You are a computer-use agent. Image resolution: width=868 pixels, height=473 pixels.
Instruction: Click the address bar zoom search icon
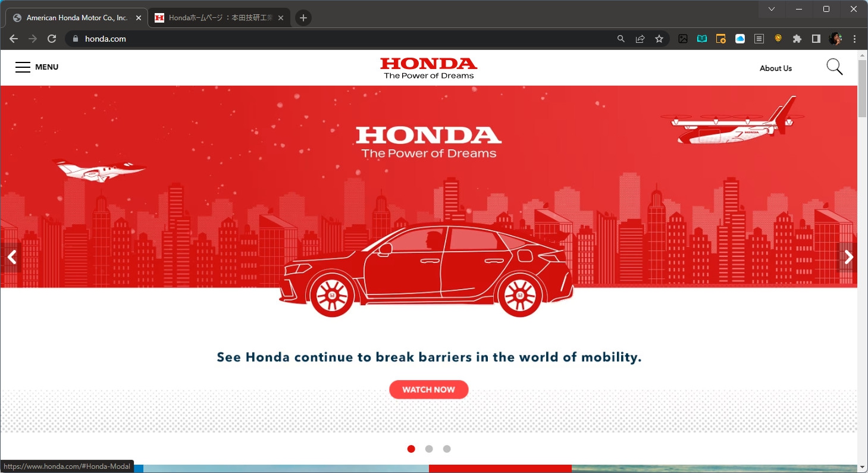point(621,39)
